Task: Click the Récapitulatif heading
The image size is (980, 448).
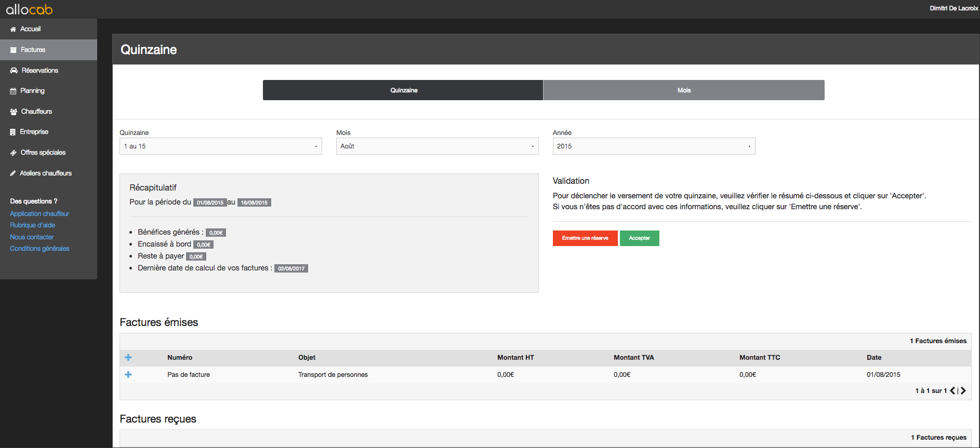Action: coord(153,187)
